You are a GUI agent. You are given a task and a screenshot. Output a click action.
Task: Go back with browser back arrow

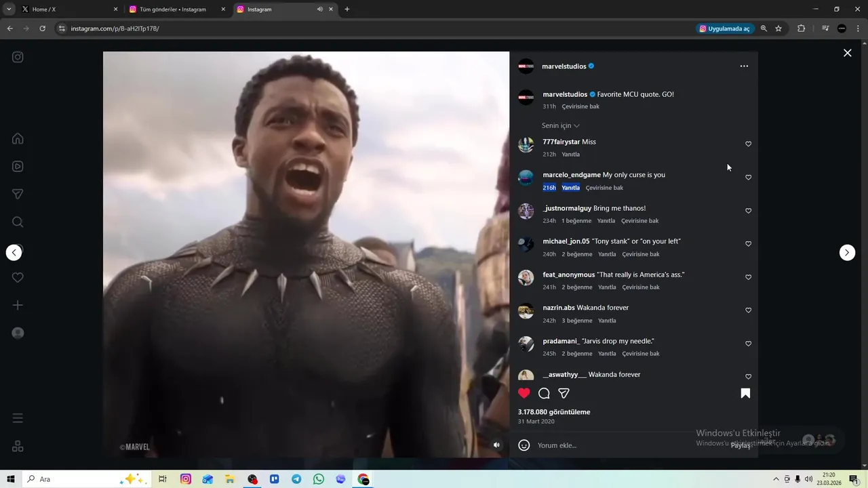pos(9,28)
